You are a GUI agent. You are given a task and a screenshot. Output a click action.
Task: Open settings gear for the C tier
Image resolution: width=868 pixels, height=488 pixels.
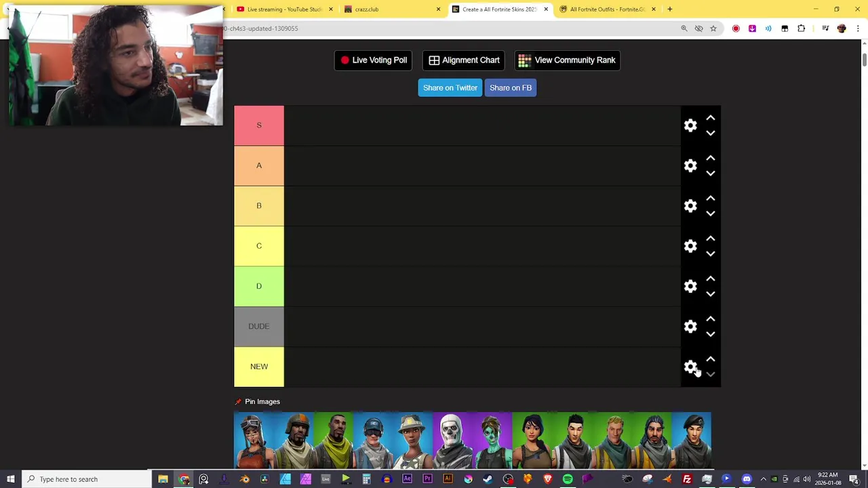click(x=690, y=246)
